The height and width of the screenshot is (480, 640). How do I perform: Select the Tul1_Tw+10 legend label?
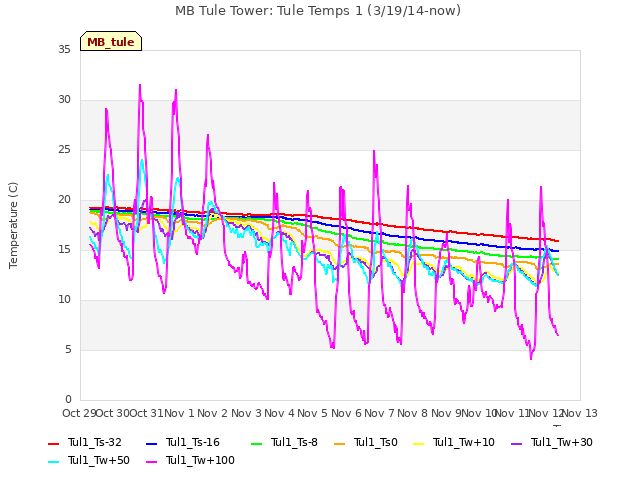[464, 442]
